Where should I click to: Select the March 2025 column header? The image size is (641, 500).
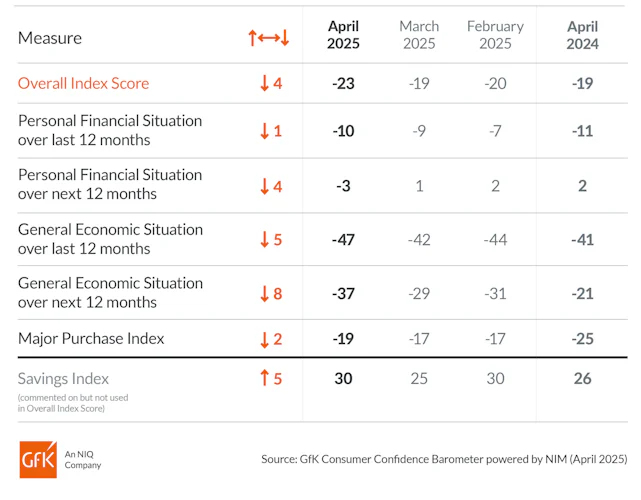pyautogui.click(x=419, y=35)
